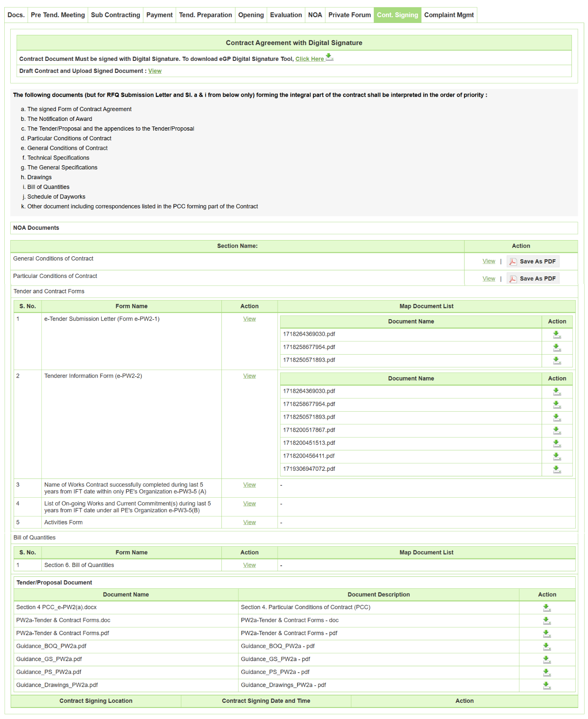Go to the Sub Contracting tab
Screen dimensions: 588x719
click(115, 15)
